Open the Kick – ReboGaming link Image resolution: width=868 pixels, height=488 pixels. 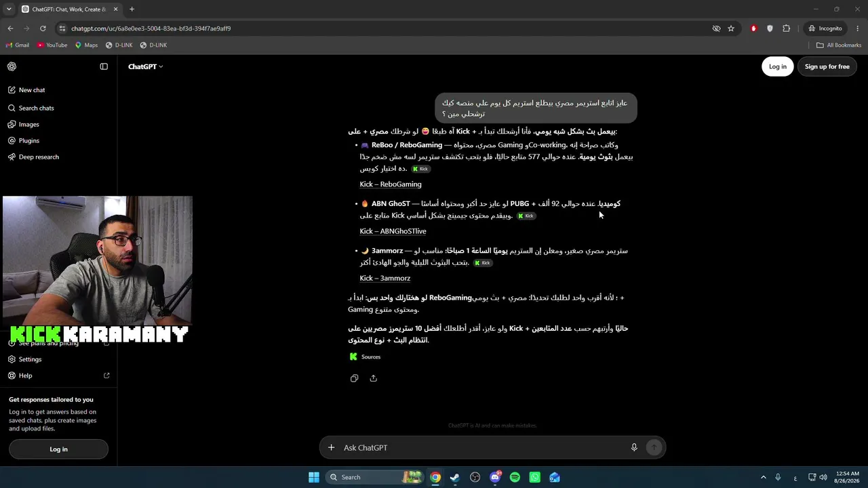coord(391,184)
